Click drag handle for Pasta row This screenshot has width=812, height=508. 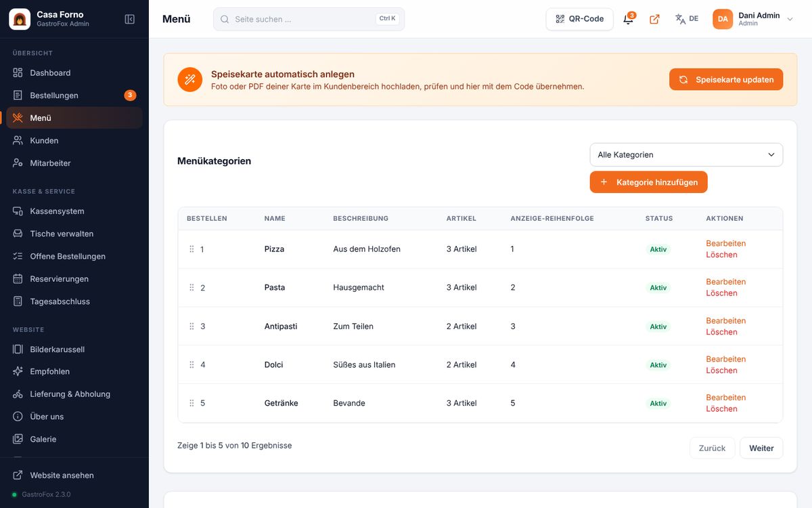click(191, 288)
